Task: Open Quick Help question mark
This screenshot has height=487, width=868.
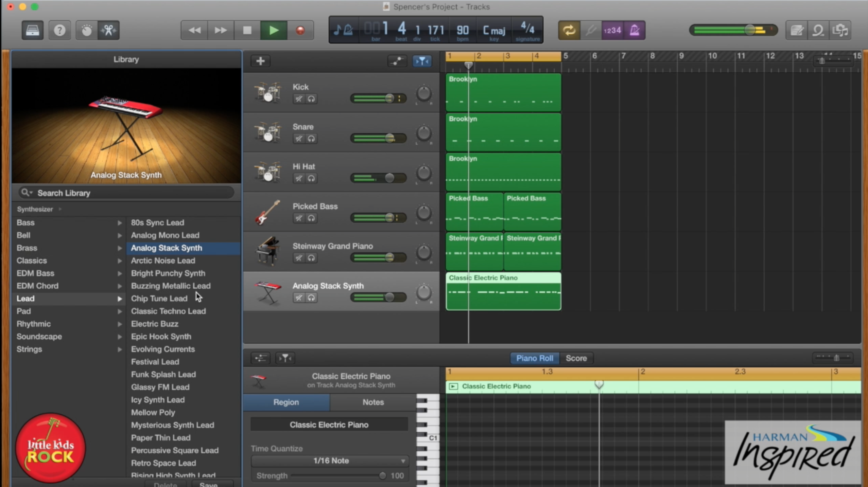Action: 59,30
